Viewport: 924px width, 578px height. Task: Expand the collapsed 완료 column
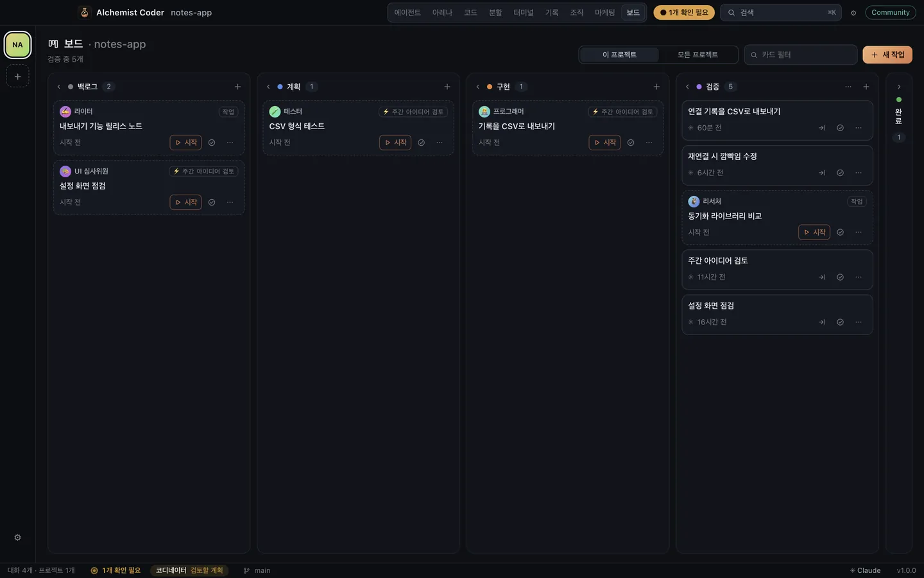click(899, 87)
